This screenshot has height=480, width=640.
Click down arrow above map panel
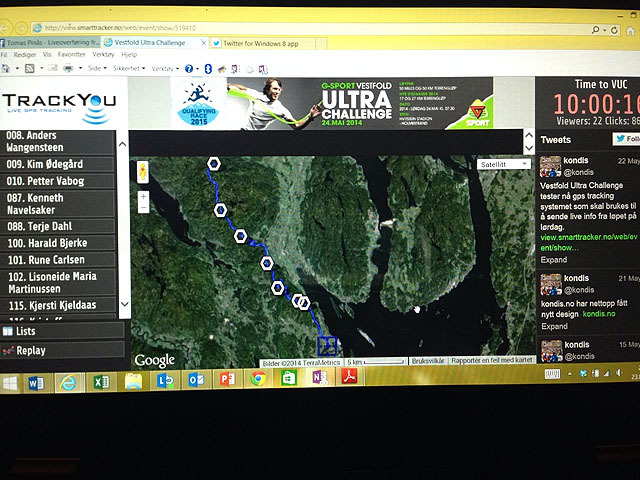(529, 148)
